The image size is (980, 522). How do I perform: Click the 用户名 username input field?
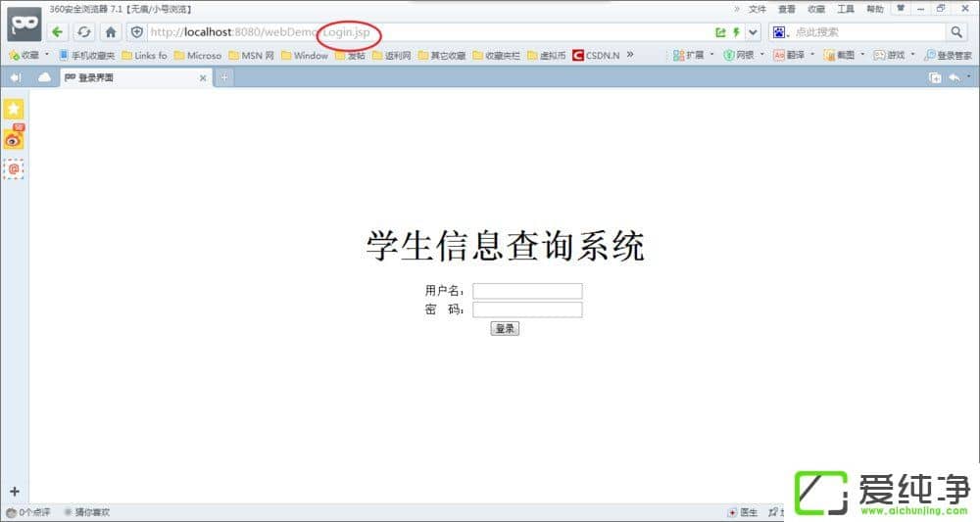527,291
